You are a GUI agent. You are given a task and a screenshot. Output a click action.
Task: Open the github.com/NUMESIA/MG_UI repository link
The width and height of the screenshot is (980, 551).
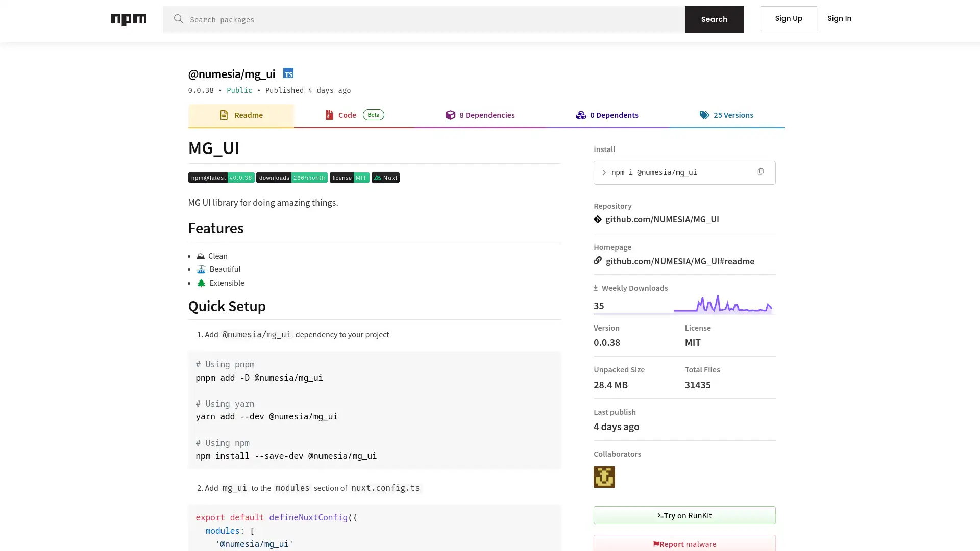point(662,219)
